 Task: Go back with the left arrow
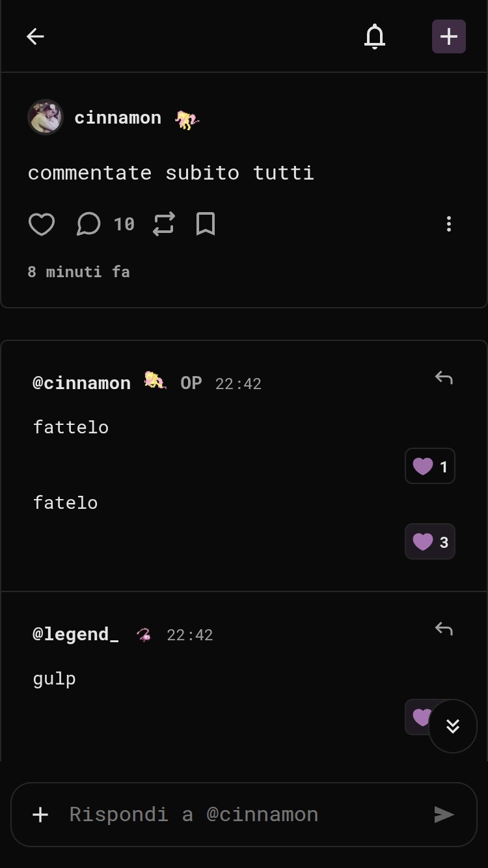pyautogui.click(x=35, y=36)
